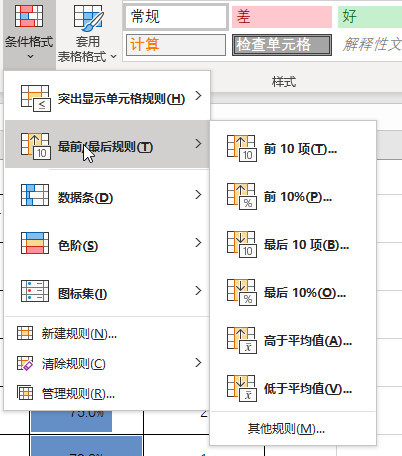This screenshot has width=402, height=456.
Task: Select 低于平均值(V)... rule
Action: [293, 388]
